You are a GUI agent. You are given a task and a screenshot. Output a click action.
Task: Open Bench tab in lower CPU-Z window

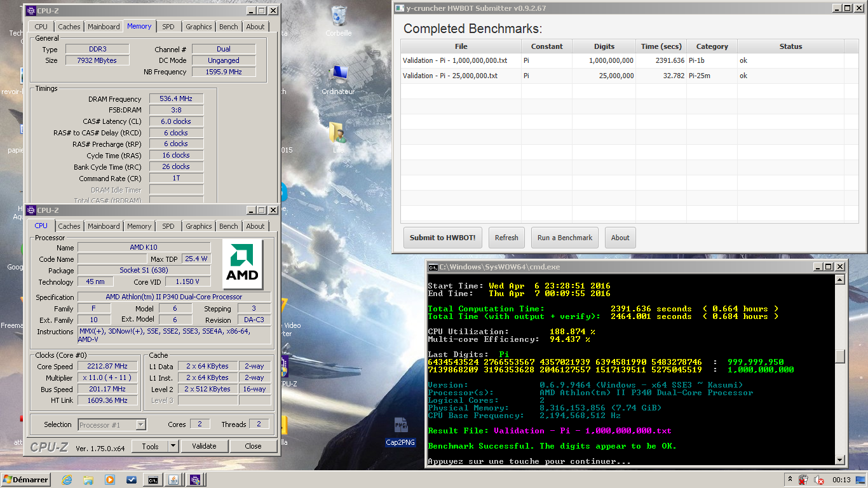click(229, 226)
